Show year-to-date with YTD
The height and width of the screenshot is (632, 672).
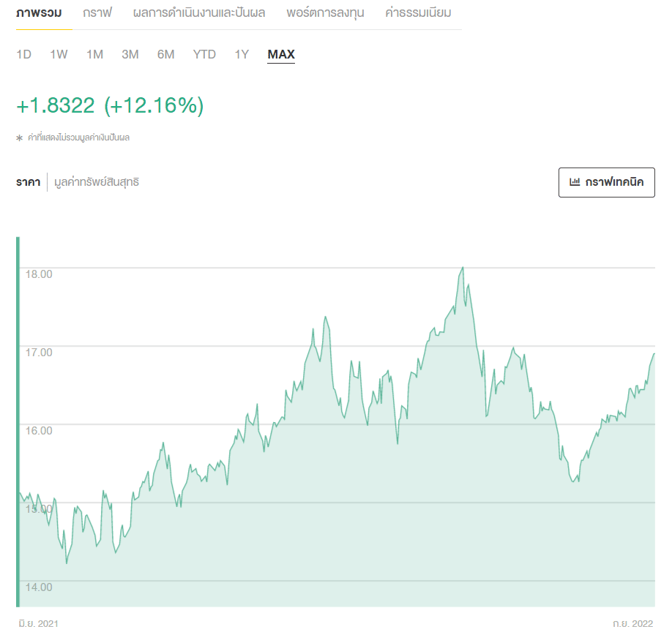(x=204, y=55)
